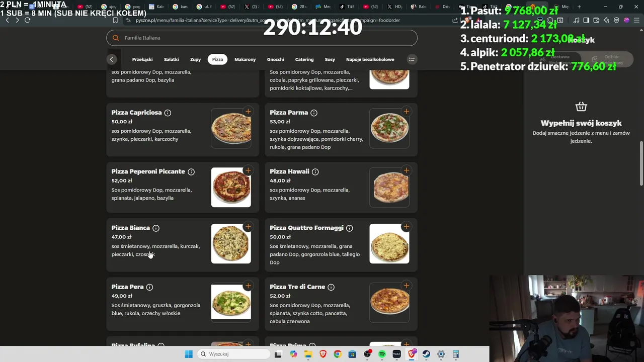This screenshot has height=362, width=644.
Task: Open the Pizza Quattro Formaggi photo
Action: pos(389,244)
